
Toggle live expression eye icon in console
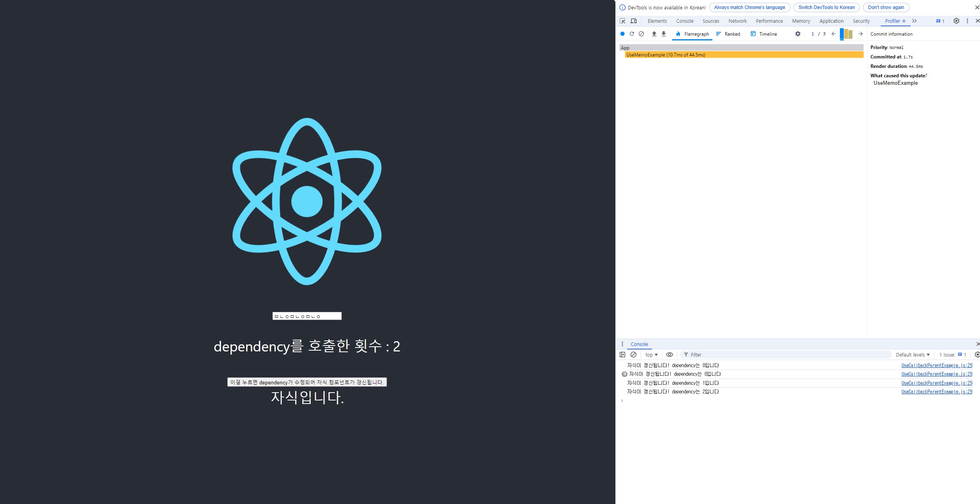[x=670, y=355]
